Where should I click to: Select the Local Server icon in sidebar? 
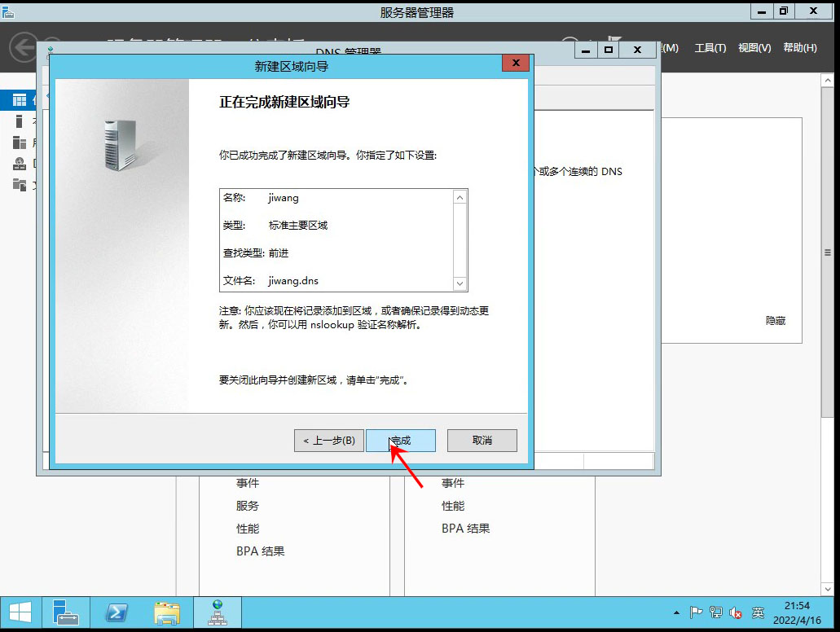pyautogui.click(x=20, y=121)
